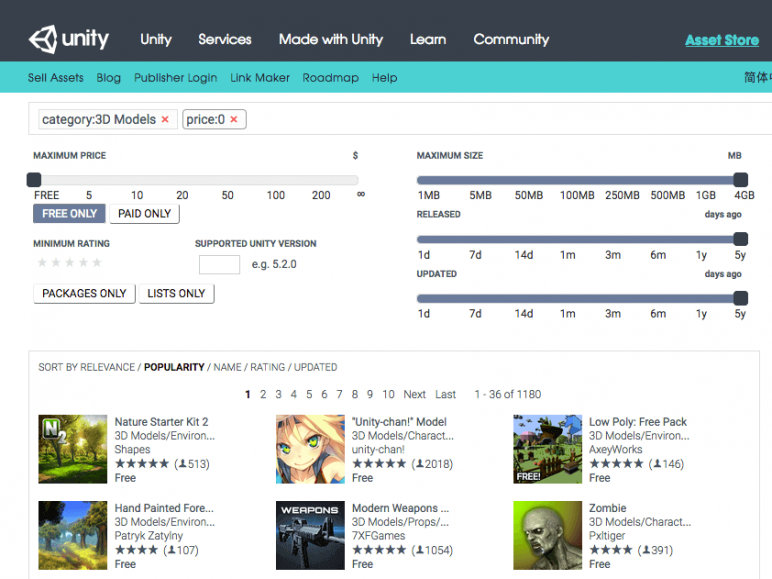Viewport: 772px width, 579px height.
Task: Sort results by Rating
Action: [267, 367]
